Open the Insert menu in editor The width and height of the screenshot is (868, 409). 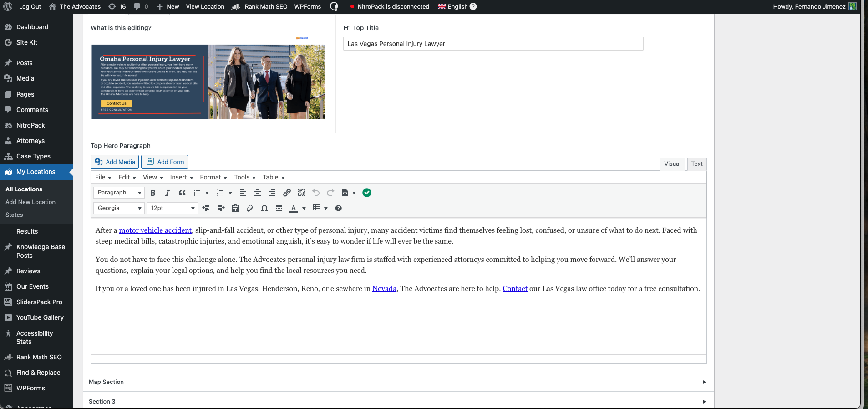pos(181,178)
